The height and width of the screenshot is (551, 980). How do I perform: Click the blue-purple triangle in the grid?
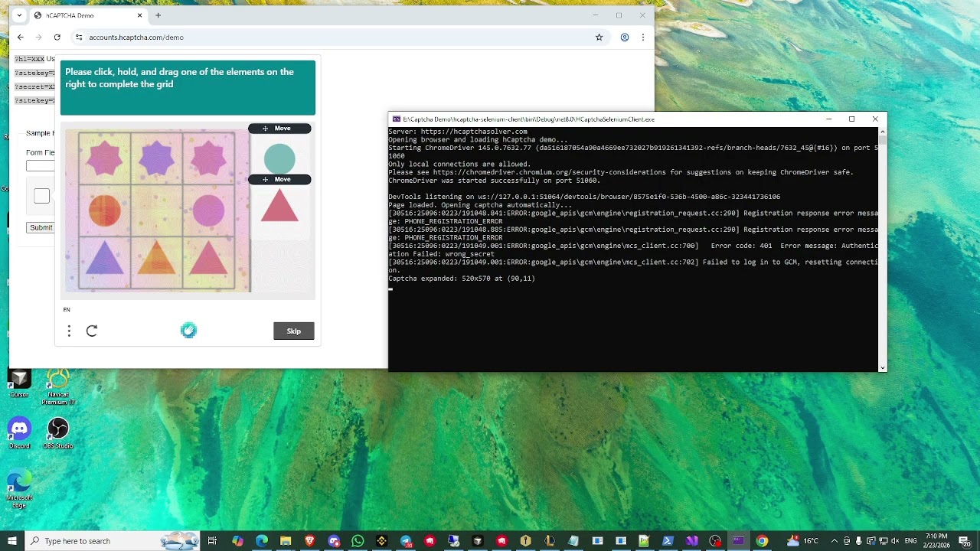(105, 258)
